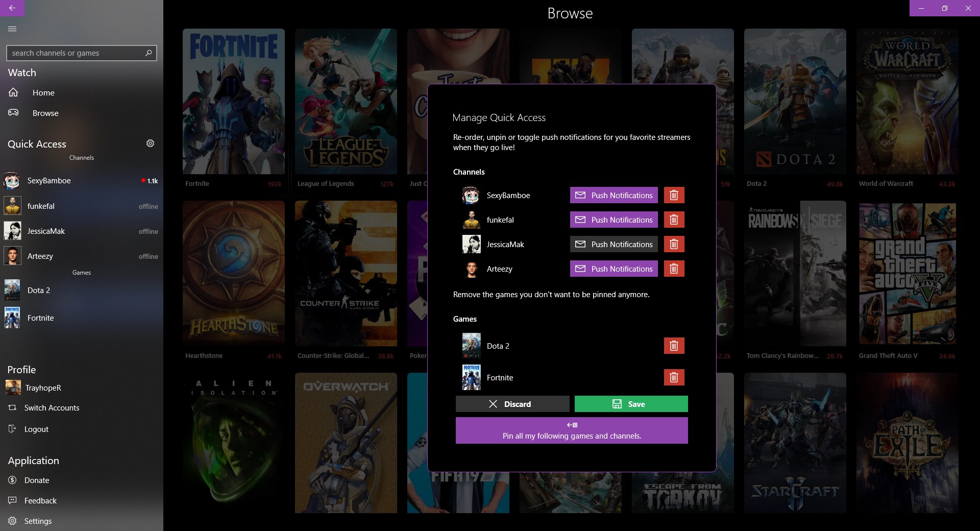Click the Donate dollar icon
Viewport: 980px width, 531px height.
(12, 480)
